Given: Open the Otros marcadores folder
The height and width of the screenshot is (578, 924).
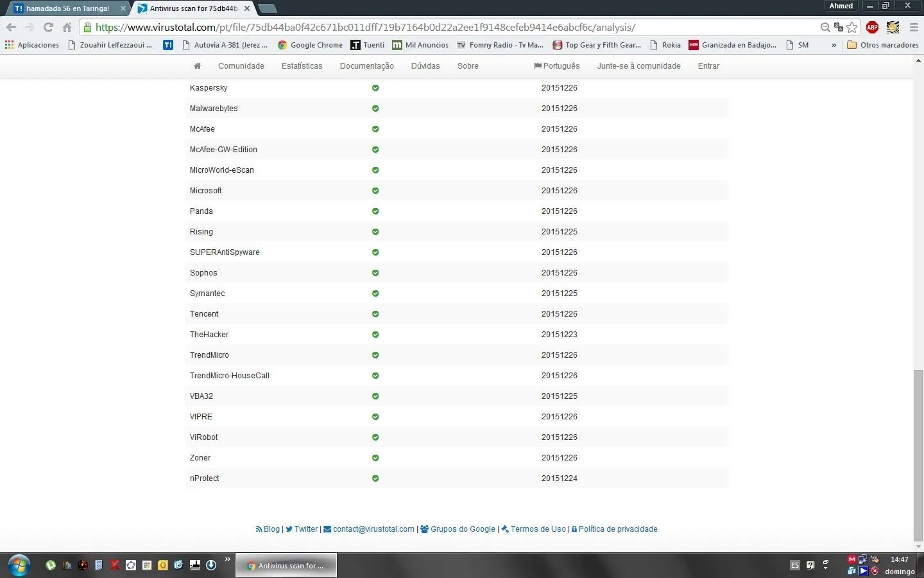Looking at the screenshot, I should [x=883, y=45].
